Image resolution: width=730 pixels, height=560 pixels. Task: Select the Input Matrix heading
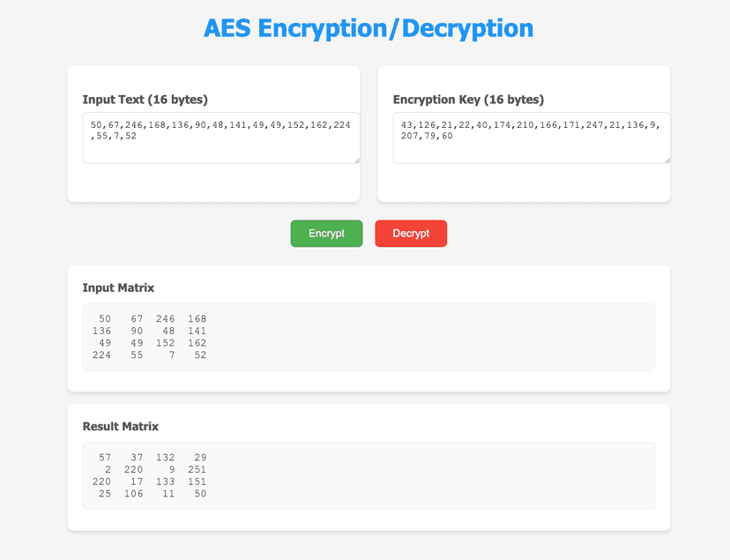click(120, 287)
